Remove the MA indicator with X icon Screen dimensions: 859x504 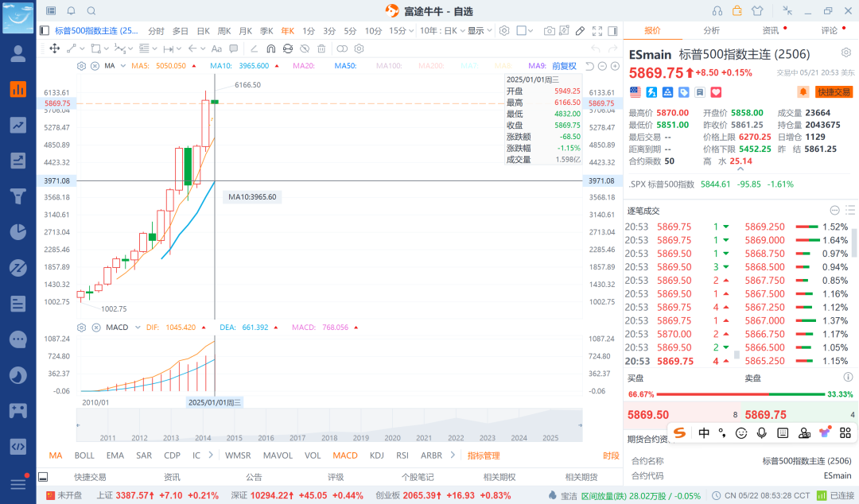pos(95,66)
